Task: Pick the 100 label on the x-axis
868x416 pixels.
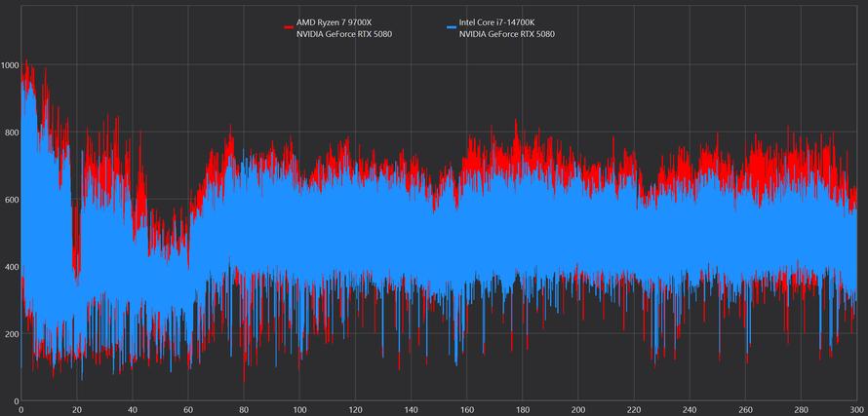Action: coord(300,409)
